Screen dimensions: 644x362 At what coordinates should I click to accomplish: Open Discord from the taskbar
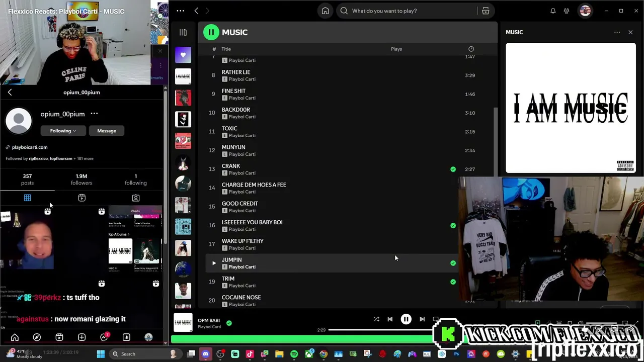(205, 354)
